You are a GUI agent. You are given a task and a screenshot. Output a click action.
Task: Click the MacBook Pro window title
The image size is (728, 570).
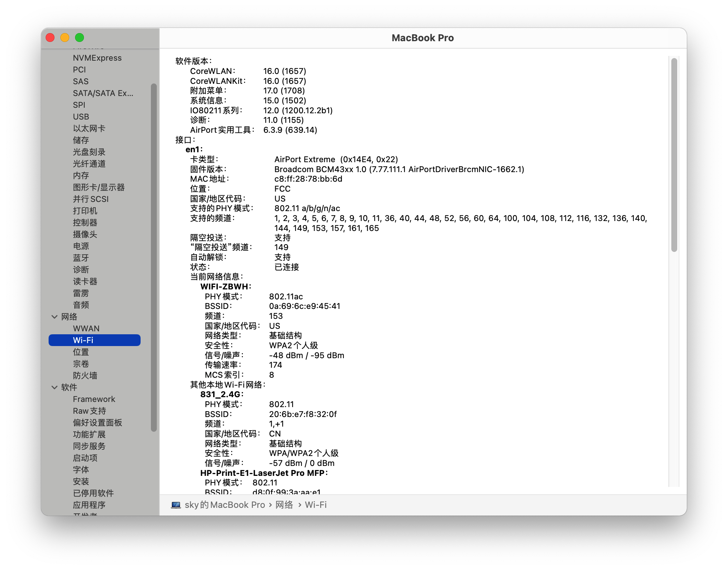(423, 38)
